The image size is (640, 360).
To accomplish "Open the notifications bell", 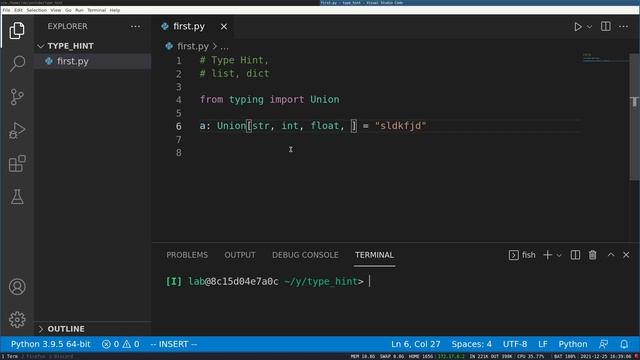I will click(x=624, y=344).
